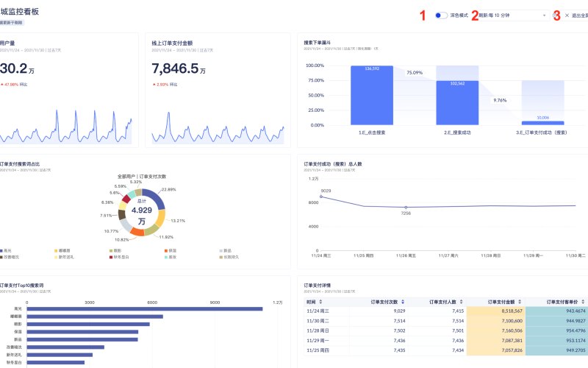Screen dimensions: 588x368
Task: Toggle the 深色模式 dark mode switch
Action: [x=441, y=15]
